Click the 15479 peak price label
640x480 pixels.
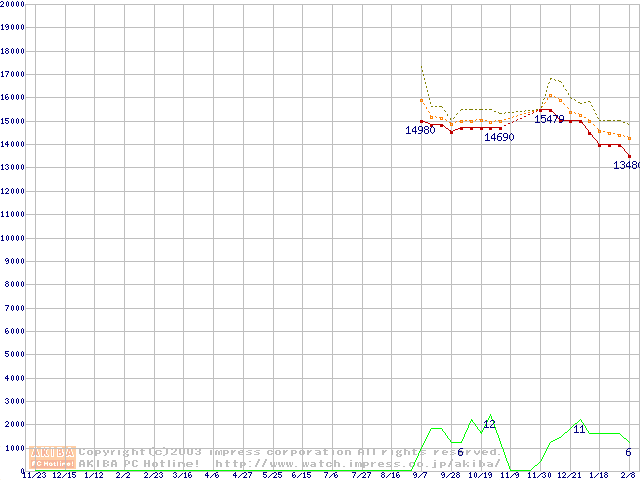click(549, 119)
